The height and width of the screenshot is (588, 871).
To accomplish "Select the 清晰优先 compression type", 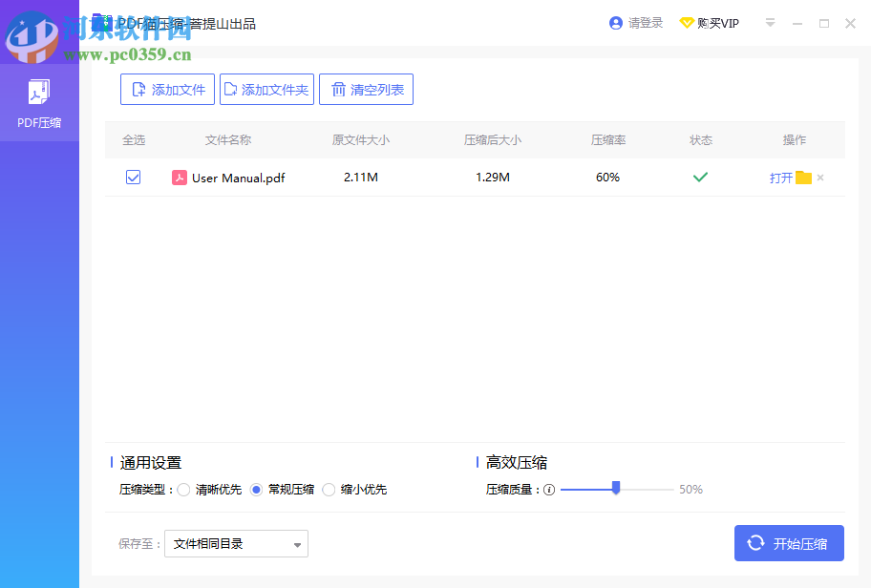I will click(183, 489).
